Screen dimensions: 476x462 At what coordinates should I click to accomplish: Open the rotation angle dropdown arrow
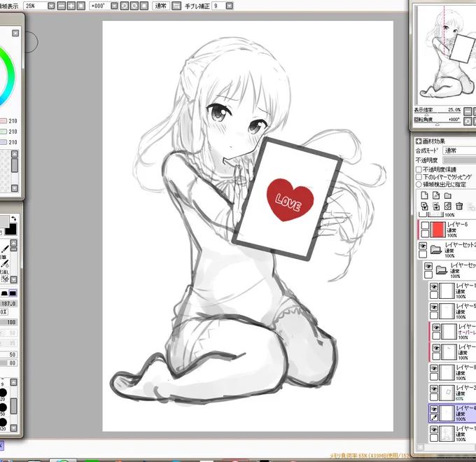pos(114,6)
